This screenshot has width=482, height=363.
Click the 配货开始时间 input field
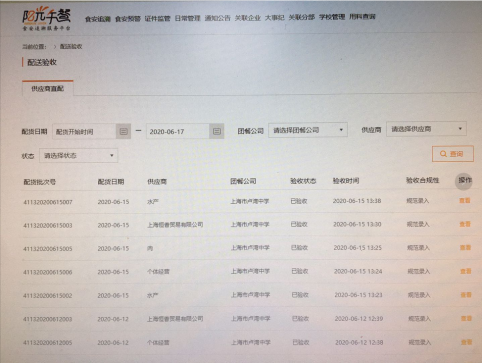pos(84,132)
